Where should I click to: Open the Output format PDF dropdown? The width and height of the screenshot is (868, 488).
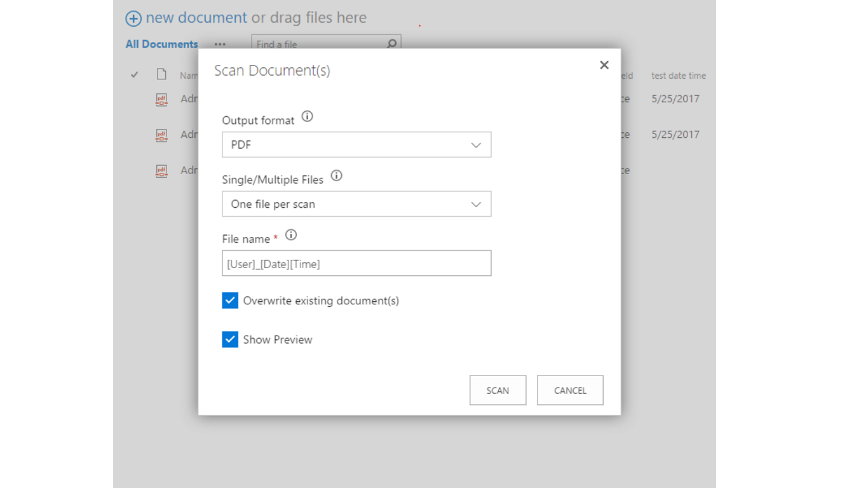point(356,145)
